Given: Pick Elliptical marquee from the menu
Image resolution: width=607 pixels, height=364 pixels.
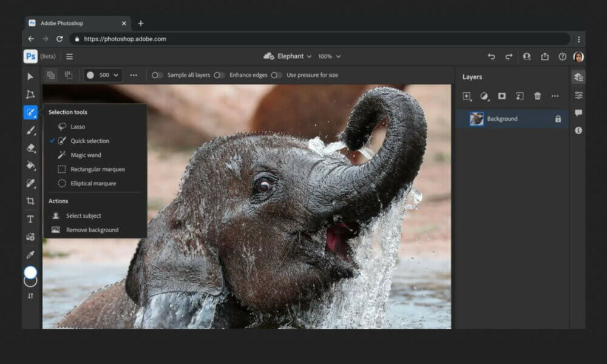Looking at the screenshot, I should click(x=93, y=183).
